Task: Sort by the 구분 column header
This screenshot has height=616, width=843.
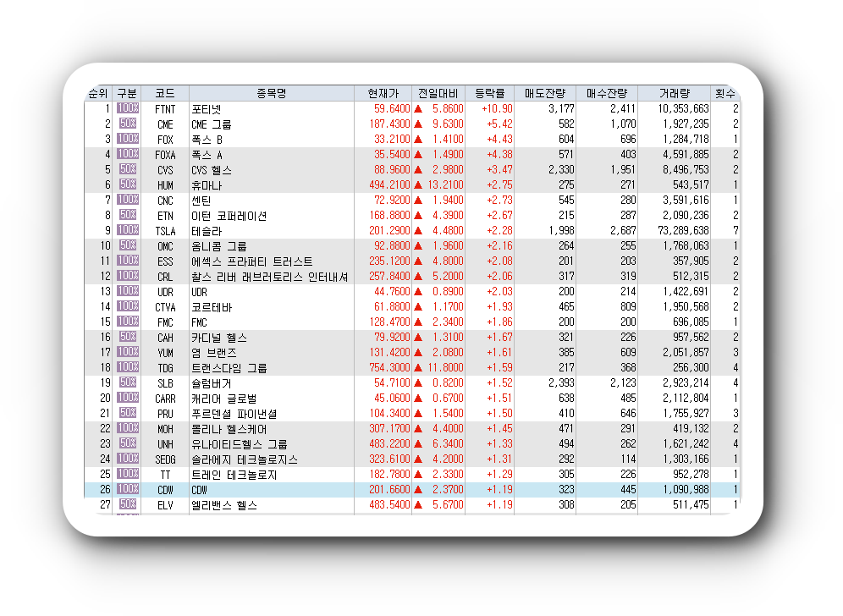Action: [x=127, y=94]
